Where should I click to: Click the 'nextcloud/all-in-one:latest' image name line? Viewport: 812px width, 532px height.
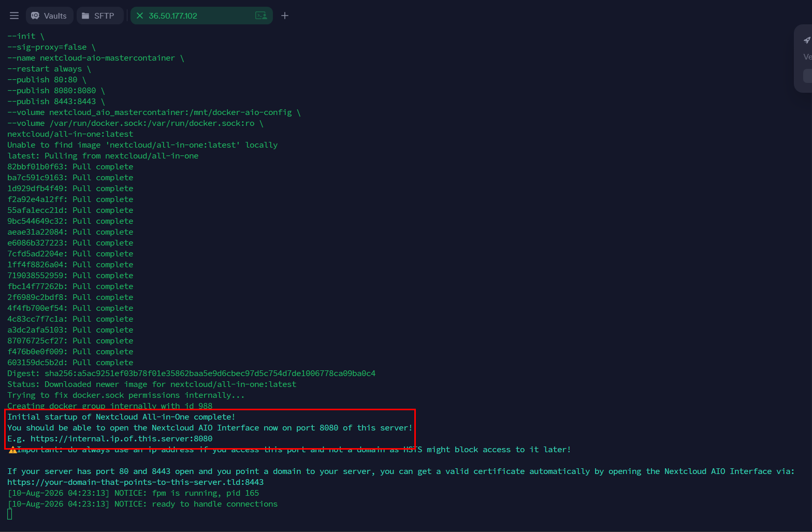[x=70, y=134]
